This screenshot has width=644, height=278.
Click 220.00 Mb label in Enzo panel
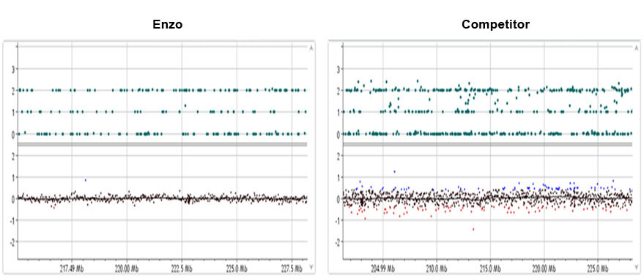tap(127, 269)
